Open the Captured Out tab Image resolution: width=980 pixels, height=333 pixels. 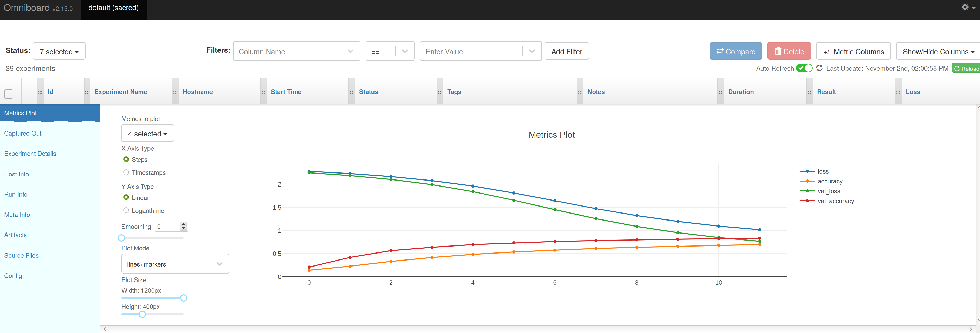(23, 134)
